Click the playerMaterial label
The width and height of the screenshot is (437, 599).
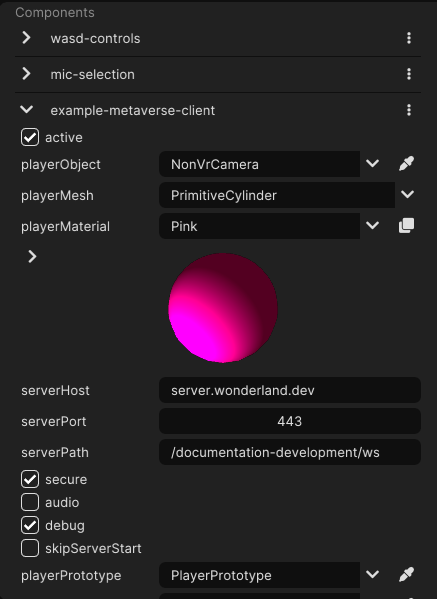tap(65, 227)
